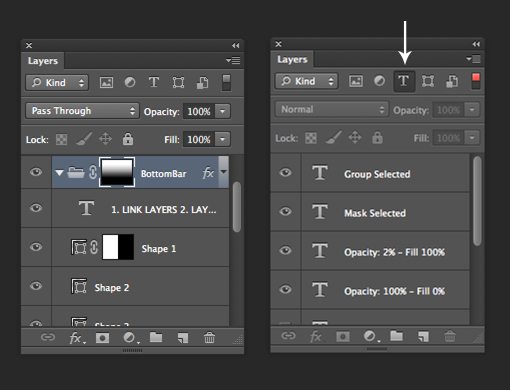Hide the Shape 1 layer
The image size is (510, 390).
pos(36,247)
